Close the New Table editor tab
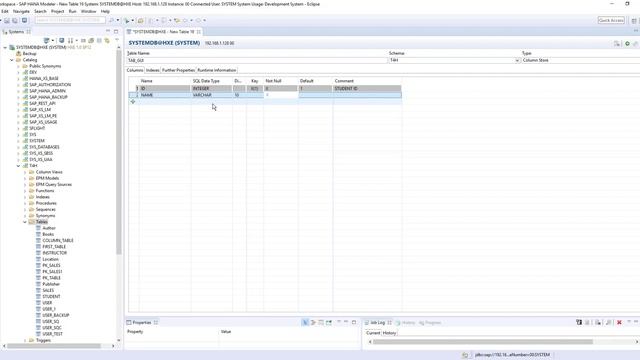 pos(199,32)
